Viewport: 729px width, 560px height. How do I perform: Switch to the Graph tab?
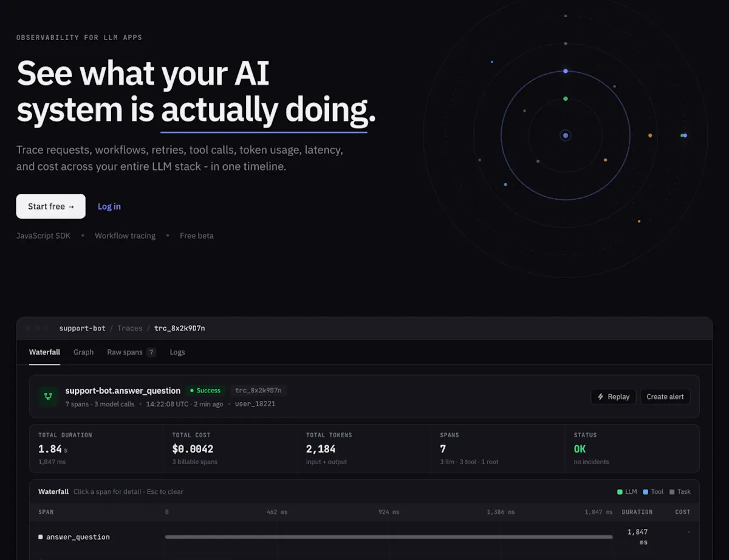84,352
